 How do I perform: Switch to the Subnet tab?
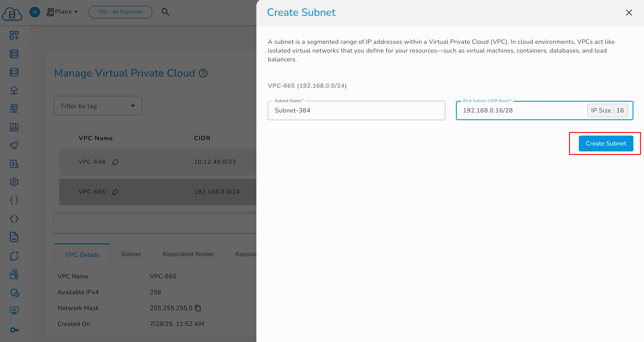(131, 254)
